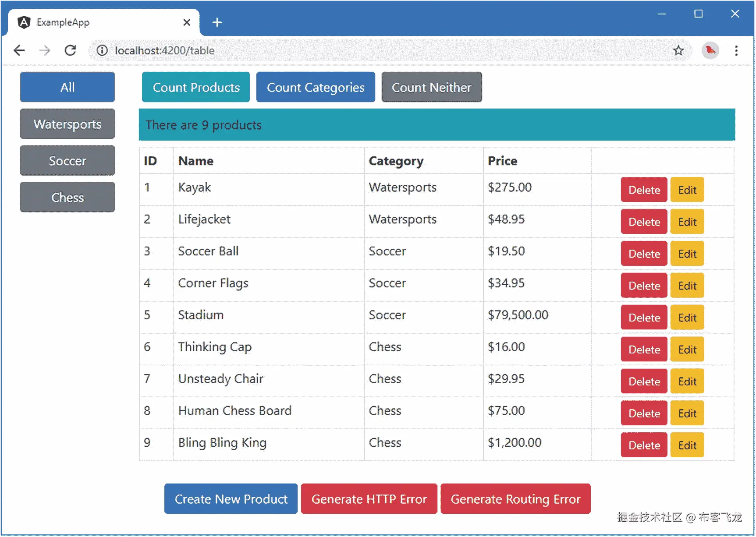This screenshot has width=756, height=537.
Task: Delete the Corner Flags product
Action: tap(644, 286)
